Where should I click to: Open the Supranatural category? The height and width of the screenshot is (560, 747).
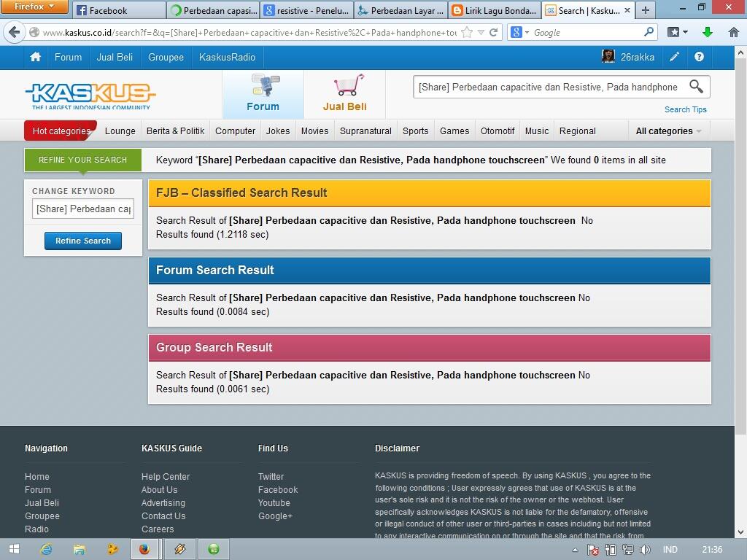(366, 131)
